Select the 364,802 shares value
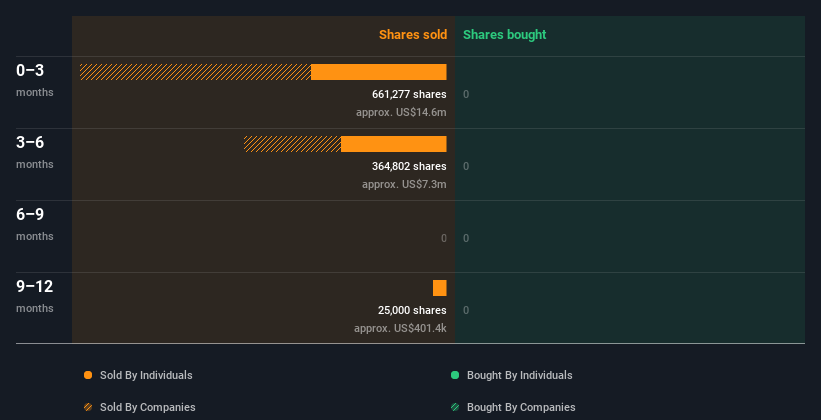821x420 pixels. (x=409, y=167)
